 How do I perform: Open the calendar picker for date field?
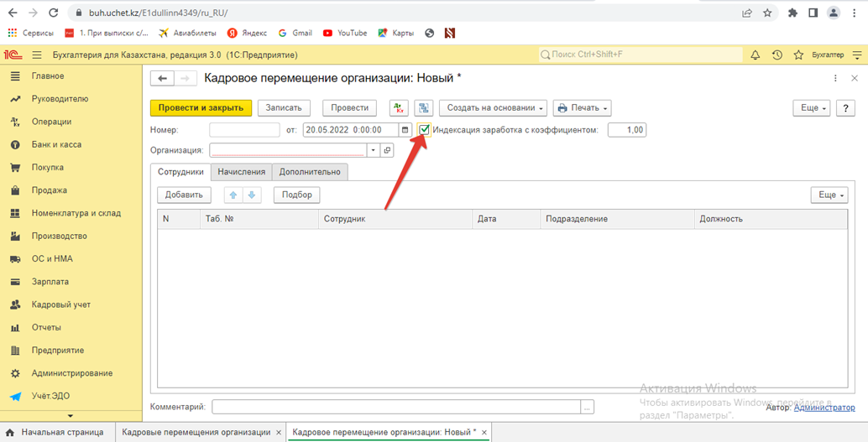pyautogui.click(x=405, y=130)
